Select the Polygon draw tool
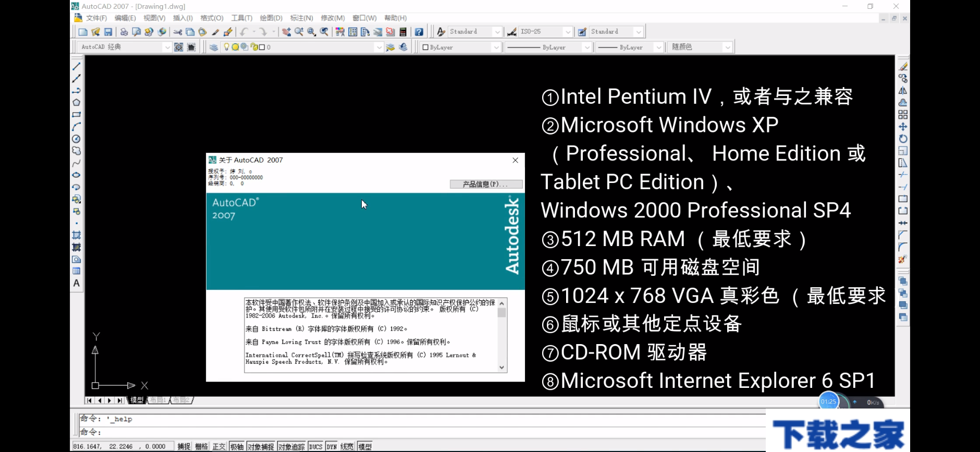980x452 pixels. pyautogui.click(x=77, y=103)
